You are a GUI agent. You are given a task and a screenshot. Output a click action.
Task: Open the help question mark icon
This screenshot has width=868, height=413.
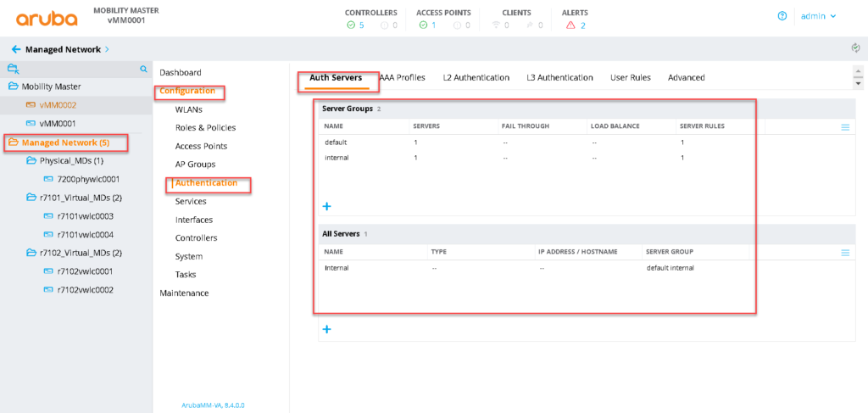(x=782, y=16)
